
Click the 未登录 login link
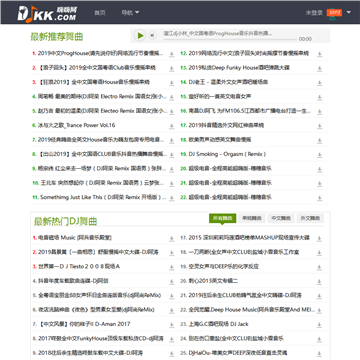tap(314, 13)
